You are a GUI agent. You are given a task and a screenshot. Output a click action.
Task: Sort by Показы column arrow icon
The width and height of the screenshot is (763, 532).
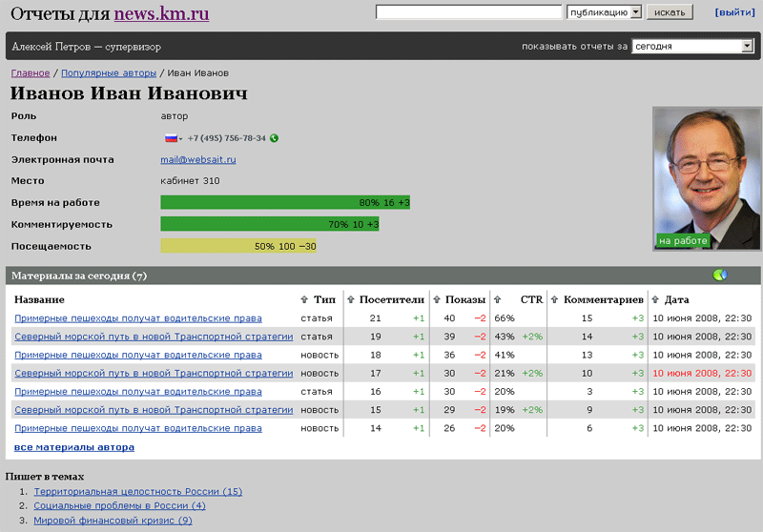point(437,299)
